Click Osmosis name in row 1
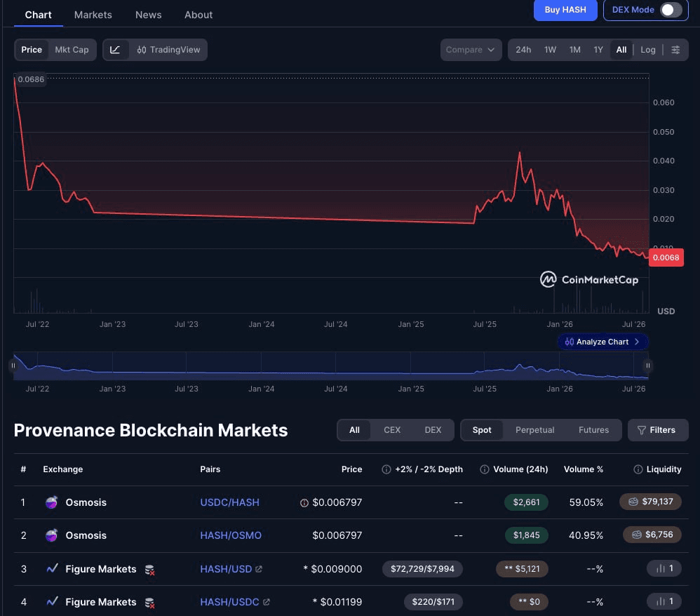Image resolution: width=700 pixels, height=616 pixels. click(86, 502)
